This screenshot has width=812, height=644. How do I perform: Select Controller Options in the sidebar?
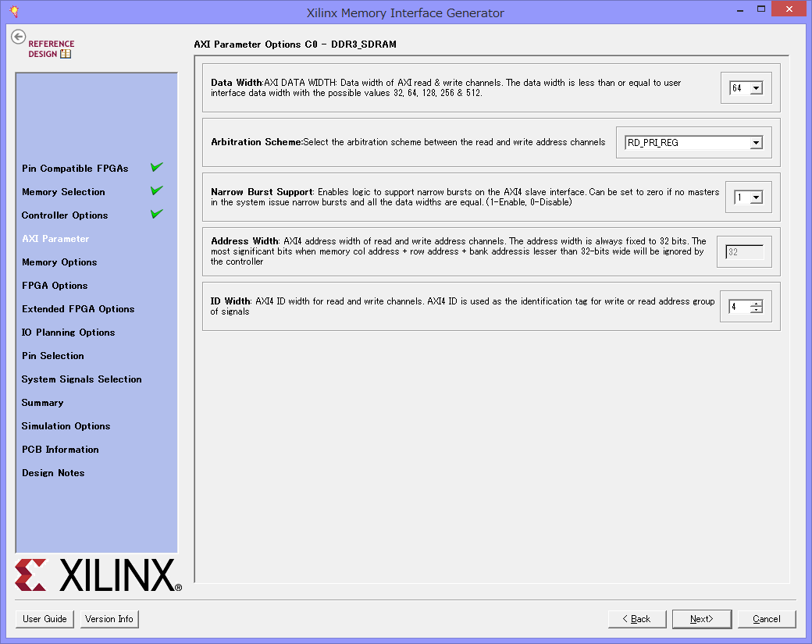65,215
